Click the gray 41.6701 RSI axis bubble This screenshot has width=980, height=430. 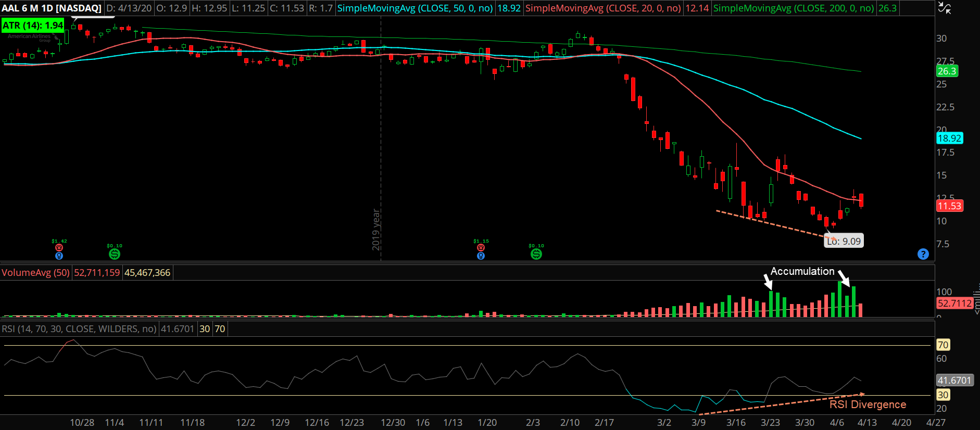tap(954, 380)
